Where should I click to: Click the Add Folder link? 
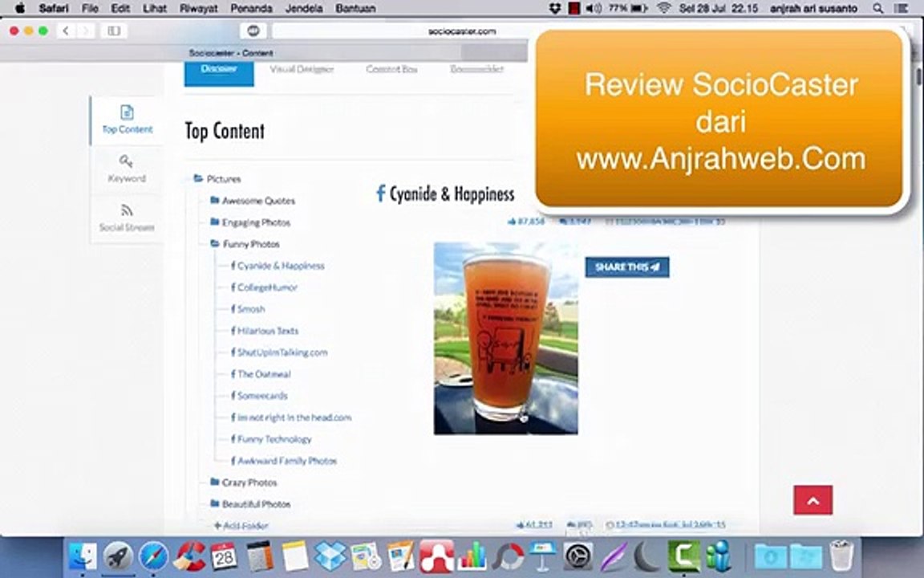pos(241,526)
